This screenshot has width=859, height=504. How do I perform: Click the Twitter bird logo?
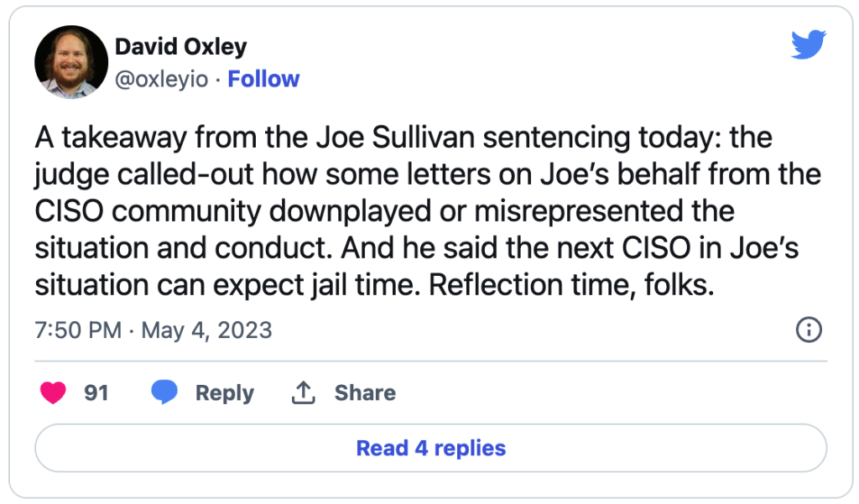pos(809,44)
